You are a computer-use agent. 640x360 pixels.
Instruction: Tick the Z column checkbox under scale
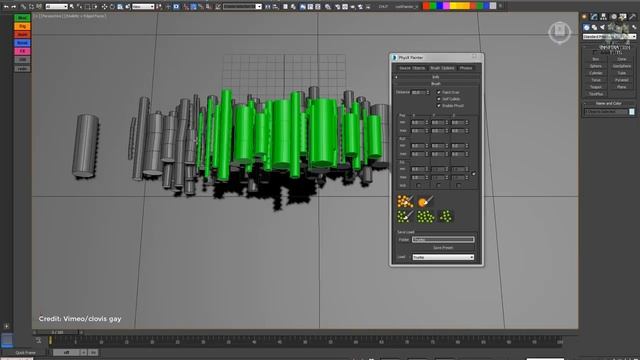458,185
